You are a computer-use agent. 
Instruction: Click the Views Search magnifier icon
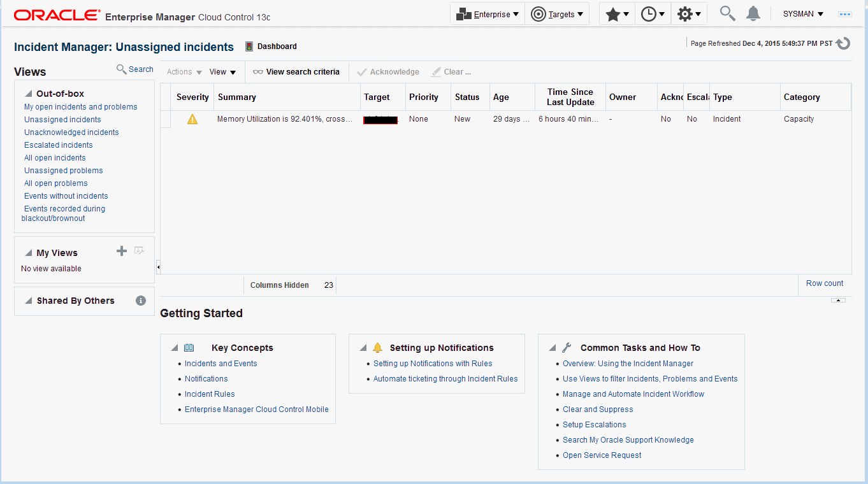click(121, 69)
